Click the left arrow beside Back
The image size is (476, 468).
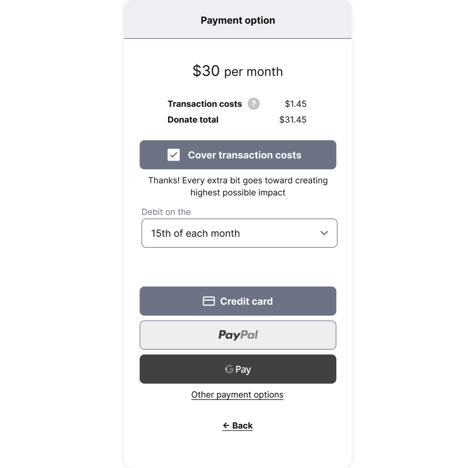point(226,426)
